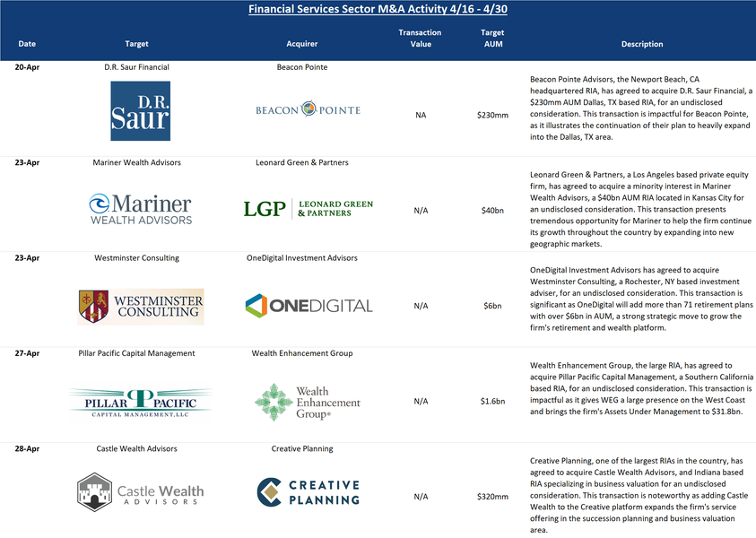Click the 'Creative Planning' acquirer name
756x538 pixels.
click(302, 448)
